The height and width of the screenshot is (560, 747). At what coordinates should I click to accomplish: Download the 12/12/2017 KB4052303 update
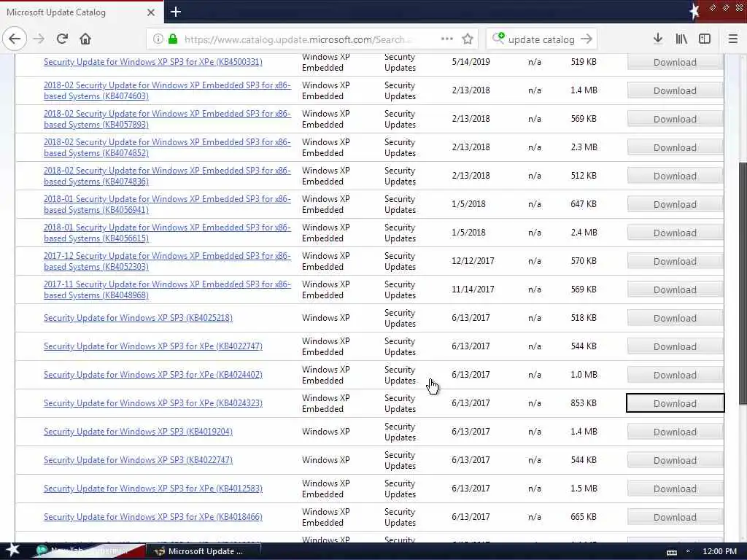[675, 262]
